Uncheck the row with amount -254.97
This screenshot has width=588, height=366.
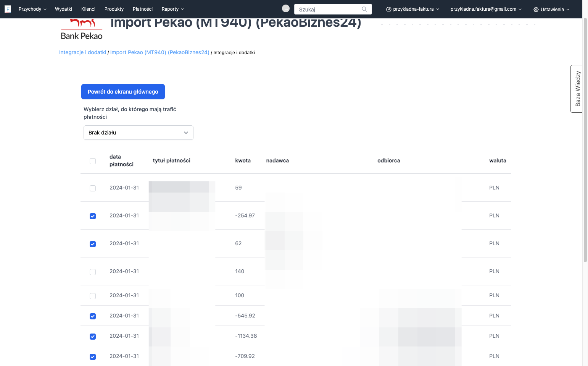click(93, 216)
